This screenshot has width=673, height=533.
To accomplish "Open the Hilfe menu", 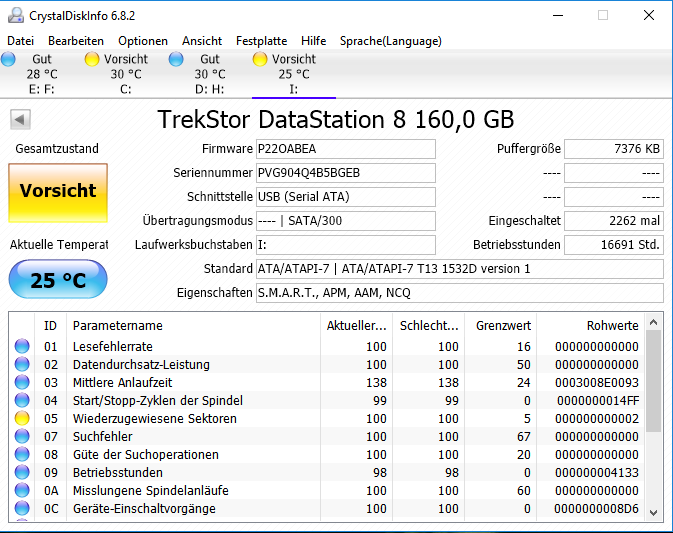I will coord(313,41).
